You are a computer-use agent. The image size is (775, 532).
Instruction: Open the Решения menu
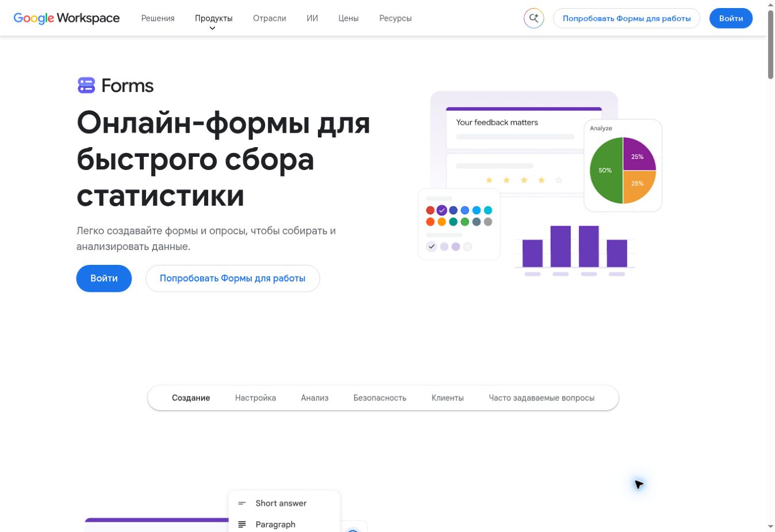(158, 18)
